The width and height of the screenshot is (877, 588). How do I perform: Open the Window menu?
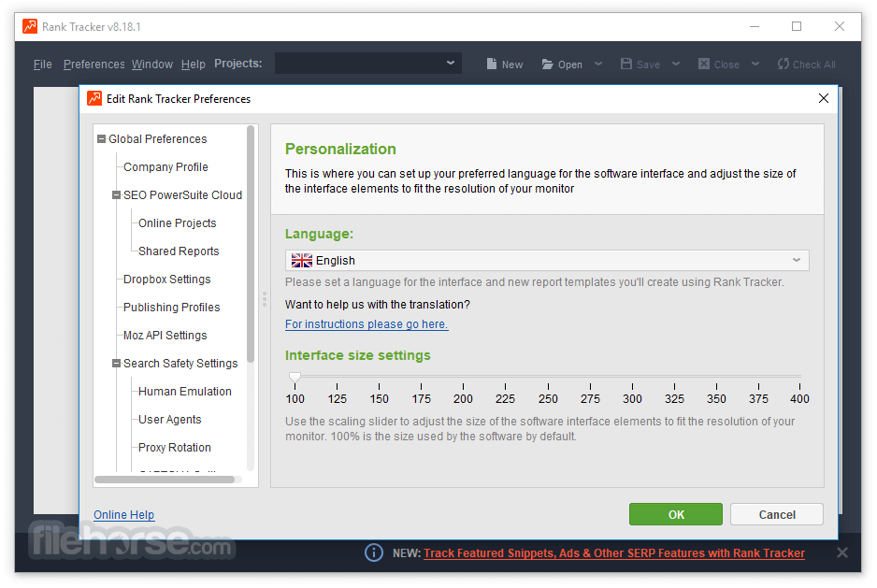[152, 65]
